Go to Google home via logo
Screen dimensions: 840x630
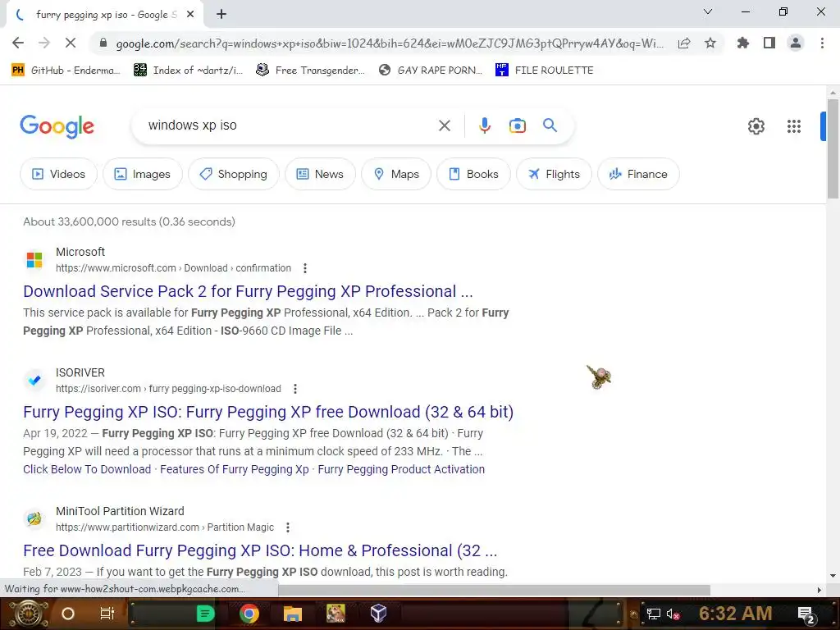tap(57, 126)
